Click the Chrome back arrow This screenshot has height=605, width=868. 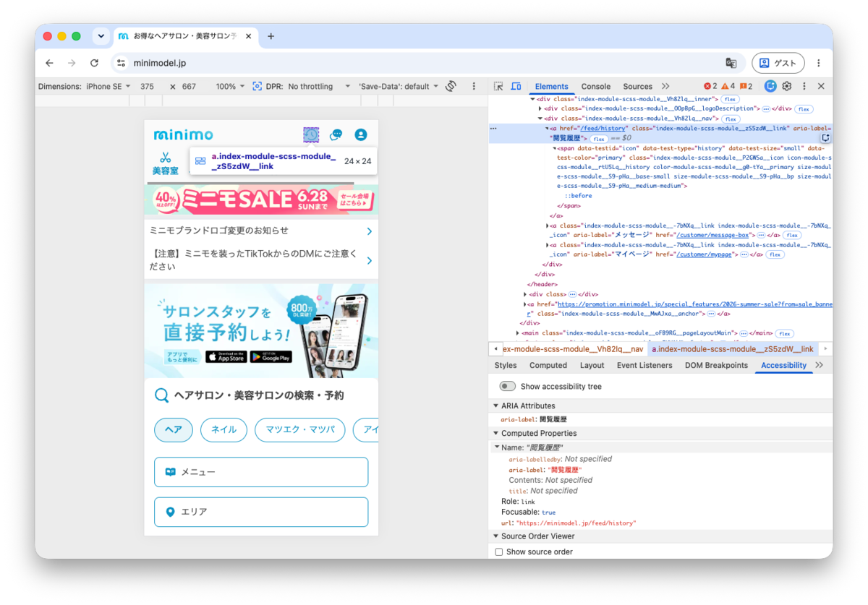(49, 63)
